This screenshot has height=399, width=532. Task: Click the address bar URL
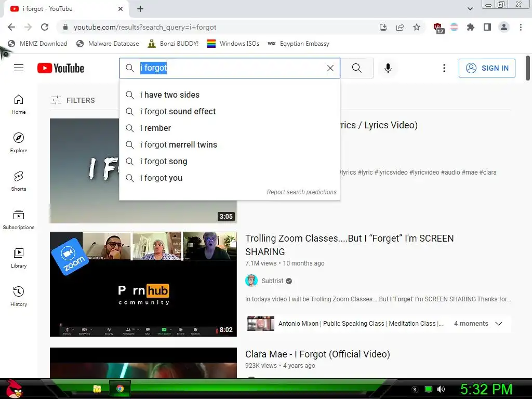point(145,27)
